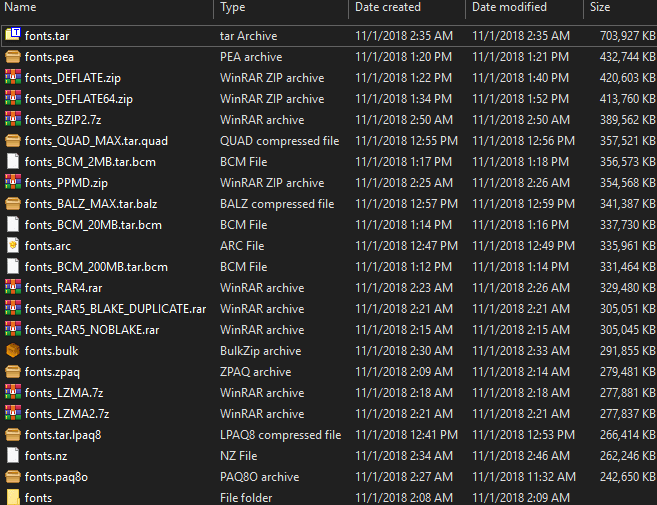This screenshot has height=505, width=657.
Task: Sort by the Type column header
Action: [233, 7]
